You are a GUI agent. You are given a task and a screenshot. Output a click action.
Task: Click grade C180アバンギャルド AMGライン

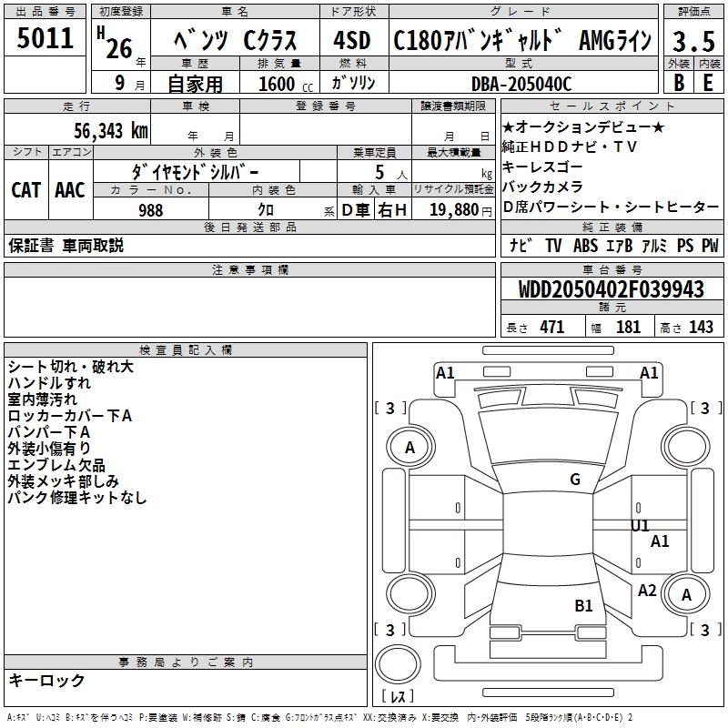click(522, 40)
